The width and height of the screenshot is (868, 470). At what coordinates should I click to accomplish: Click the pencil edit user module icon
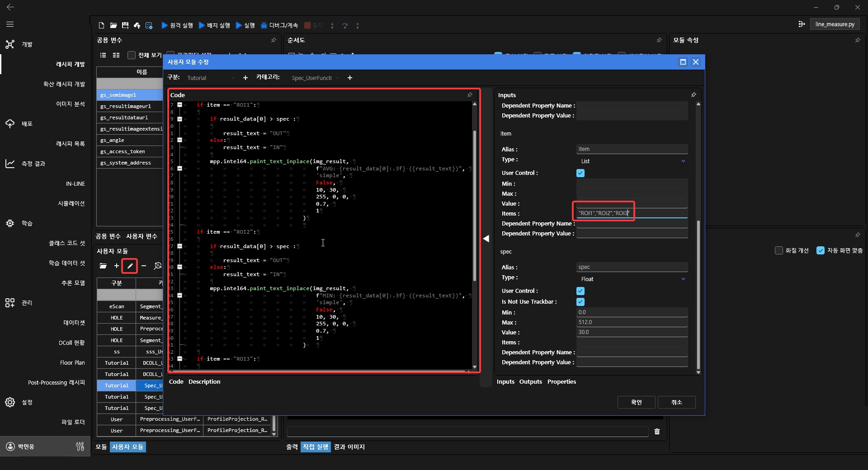click(x=130, y=266)
